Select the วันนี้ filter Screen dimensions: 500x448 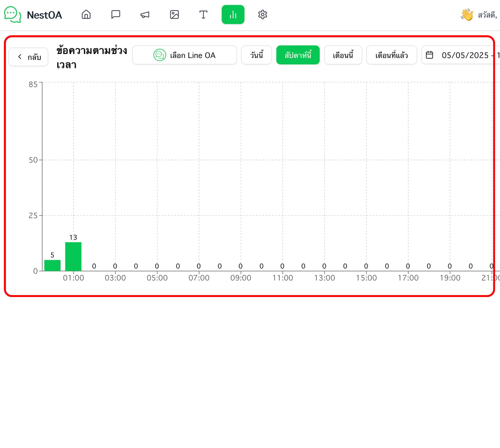pos(256,55)
